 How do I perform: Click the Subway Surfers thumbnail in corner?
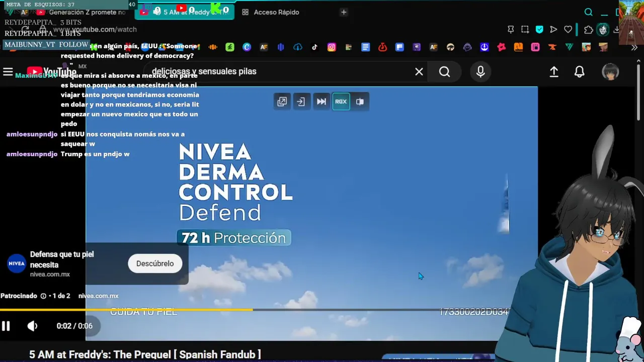631,21
